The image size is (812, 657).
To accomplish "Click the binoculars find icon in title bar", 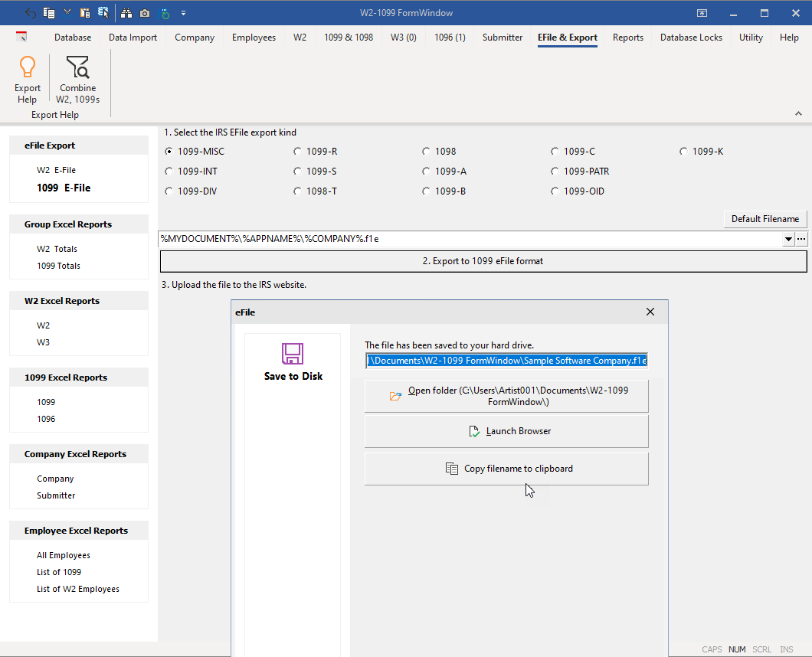I will pyautogui.click(x=126, y=13).
